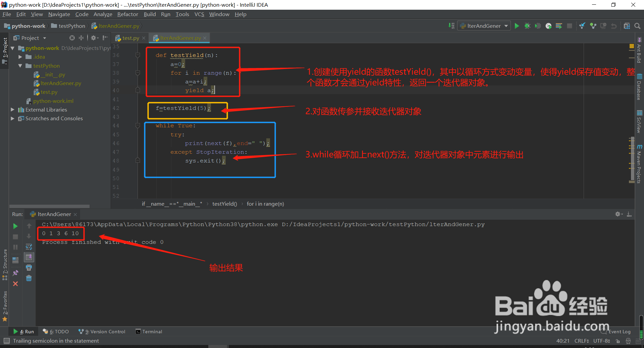Toggle tool window quick access in the status bar
The height and width of the screenshot is (348, 644).
[x=6, y=341]
